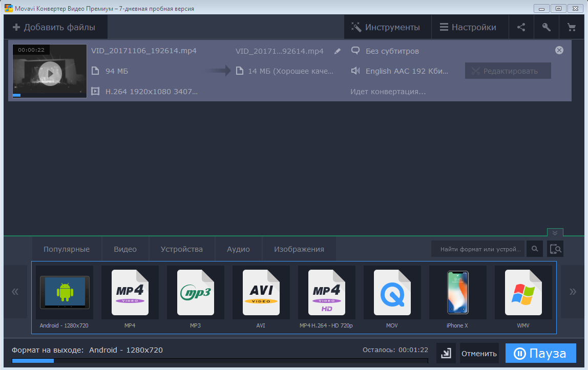Click the device detection icon
588x370 pixels.
[555, 249]
